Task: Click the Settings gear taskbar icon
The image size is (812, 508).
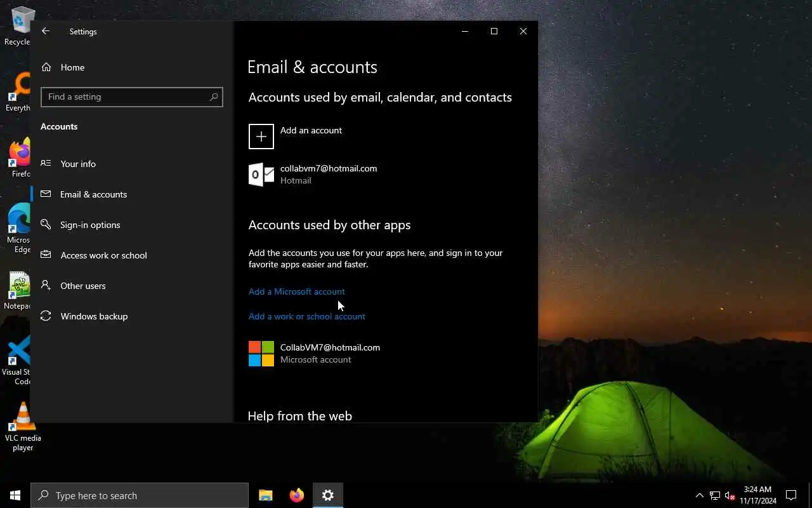Action: [328, 495]
